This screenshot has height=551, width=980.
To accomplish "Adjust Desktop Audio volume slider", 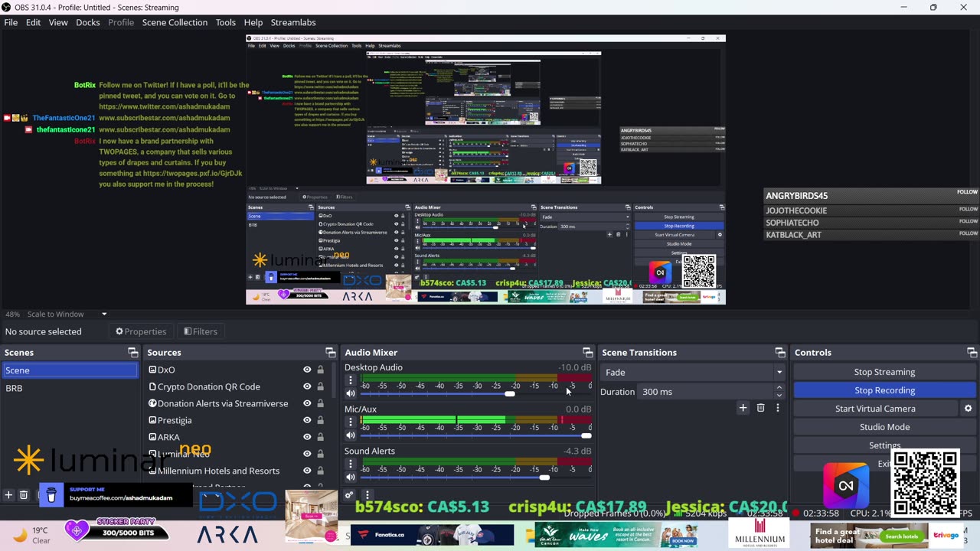I will point(510,393).
